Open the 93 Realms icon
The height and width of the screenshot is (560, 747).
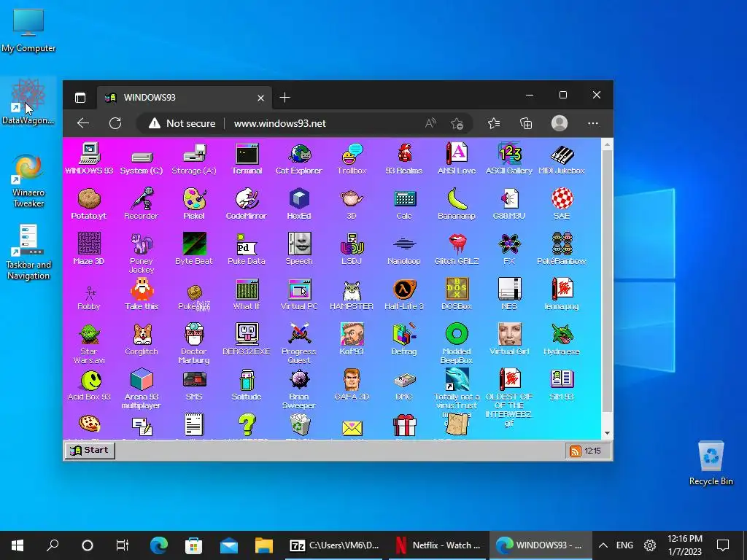pos(404,159)
